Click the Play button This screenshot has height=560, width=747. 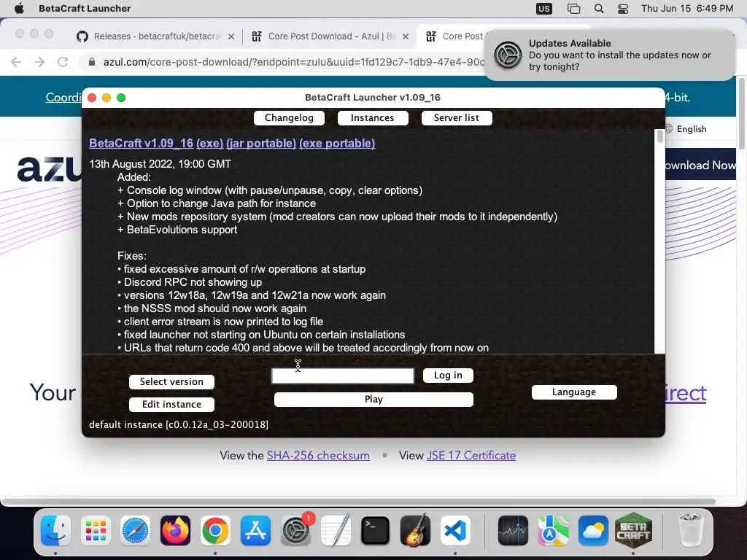(373, 400)
